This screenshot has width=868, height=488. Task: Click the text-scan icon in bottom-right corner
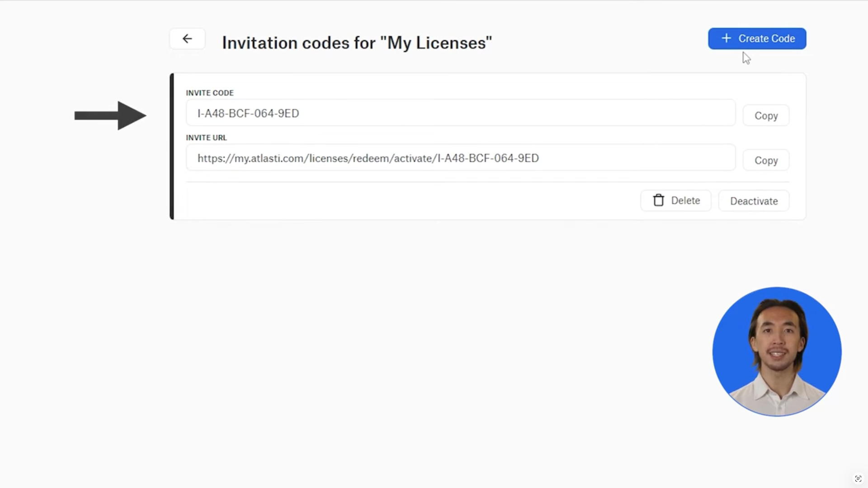tap(858, 479)
